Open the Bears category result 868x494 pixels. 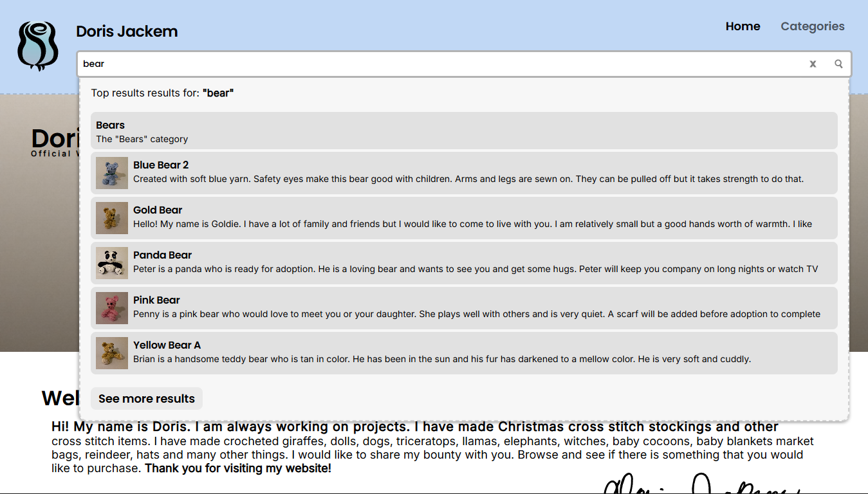[x=111, y=125]
